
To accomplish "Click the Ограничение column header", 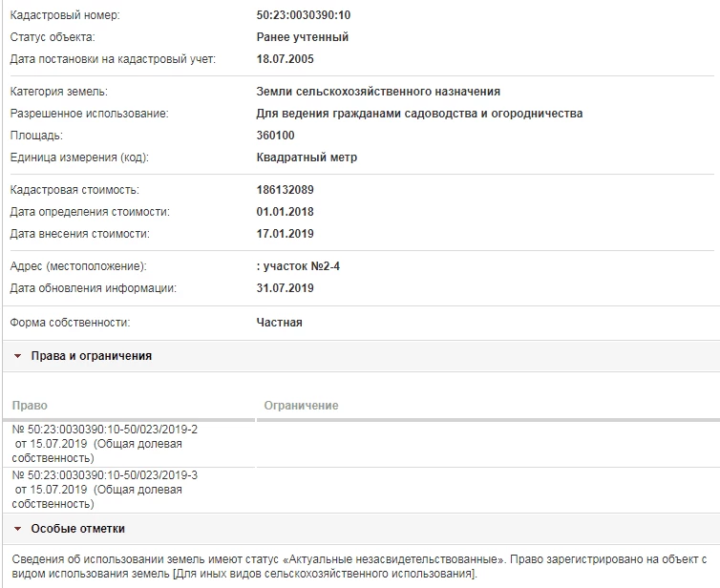I will pyautogui.click(x=301, y=406).
